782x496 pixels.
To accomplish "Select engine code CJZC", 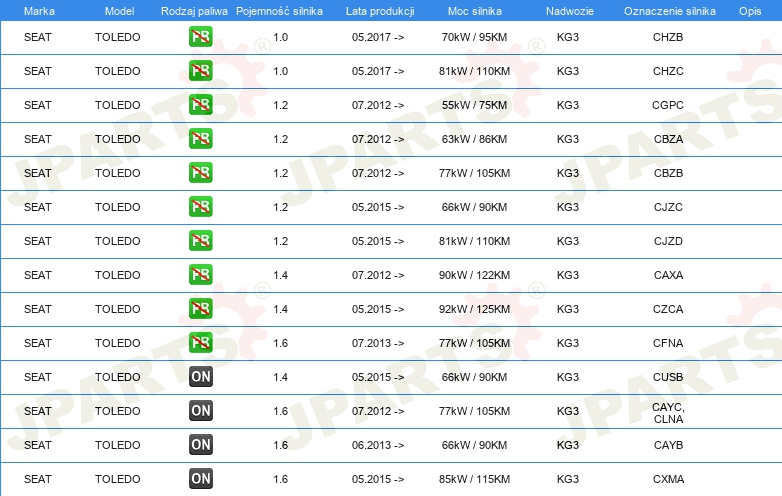I will [668, 207].
